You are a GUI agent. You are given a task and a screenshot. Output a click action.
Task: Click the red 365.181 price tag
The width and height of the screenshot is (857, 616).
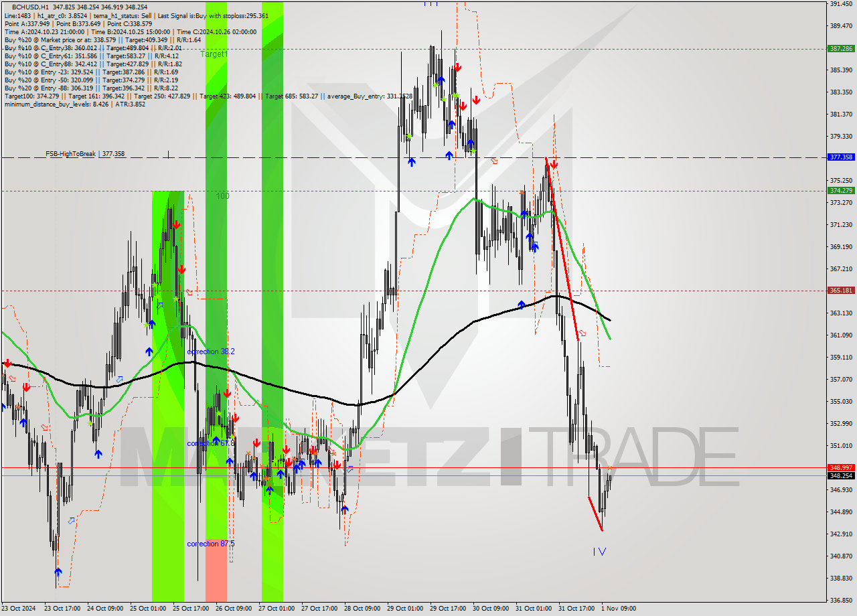[x=841, y=291]
